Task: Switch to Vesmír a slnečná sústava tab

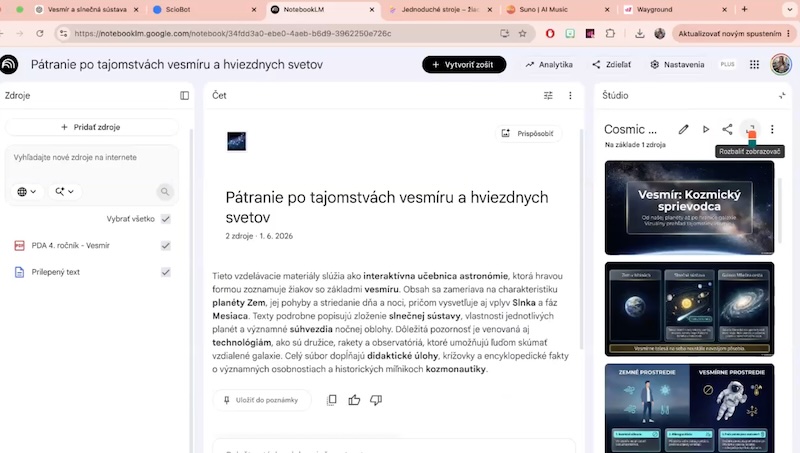Action: pyautogui.click(x=87, y=9)
